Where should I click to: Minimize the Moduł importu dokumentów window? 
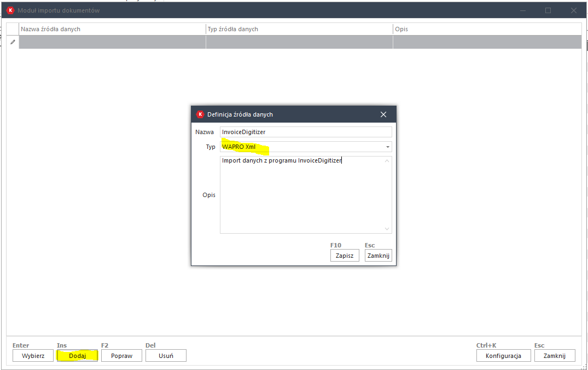point(522,10)
